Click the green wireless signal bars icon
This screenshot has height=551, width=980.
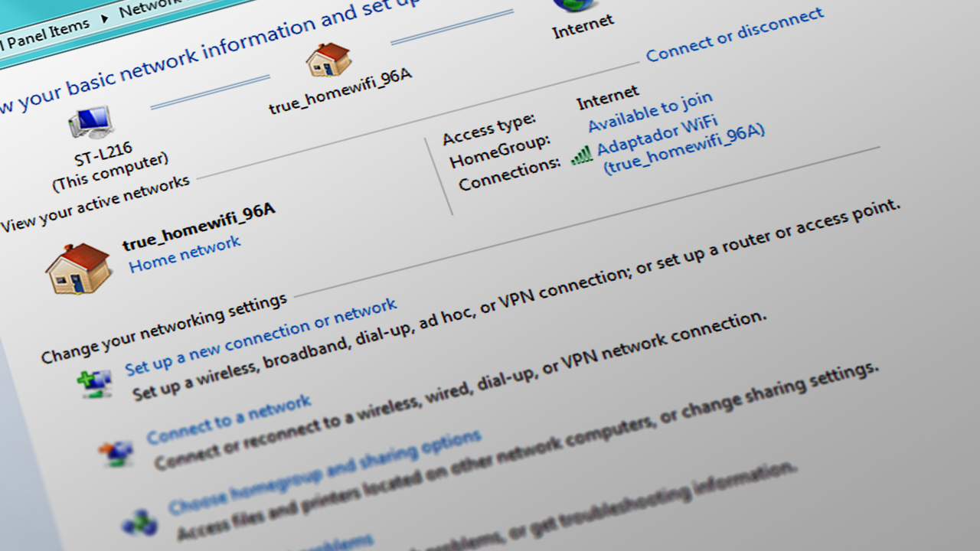tap(582, 155)
